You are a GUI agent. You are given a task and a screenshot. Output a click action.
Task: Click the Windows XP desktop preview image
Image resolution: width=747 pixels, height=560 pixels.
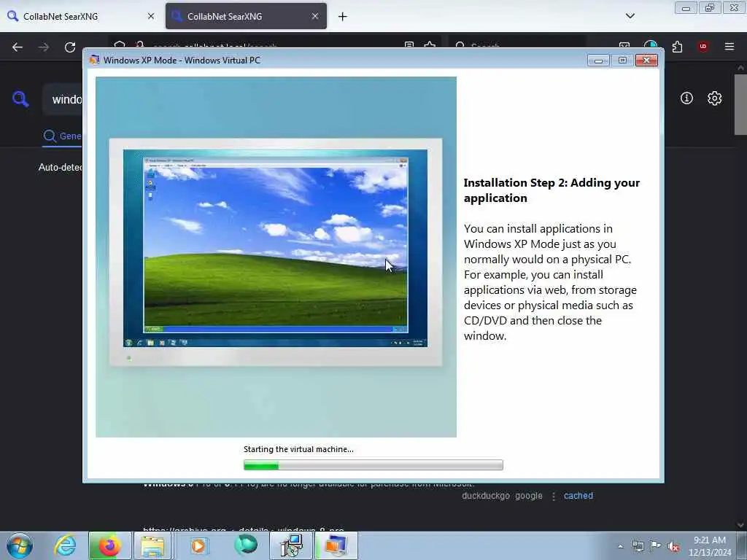pyautogui.click(x=275, y=248)
